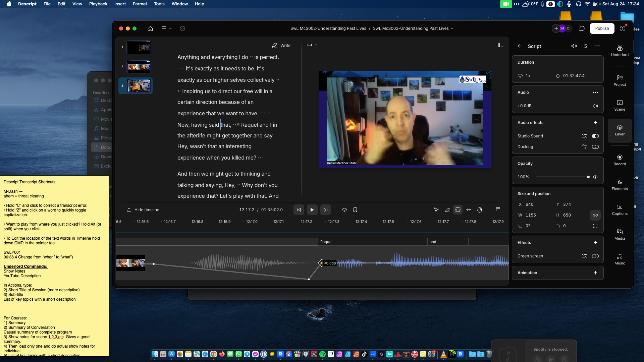The width and height of the screenshot is (644, 362).
Task: Add a new effect in Effects section
Action: pos(595,243)
